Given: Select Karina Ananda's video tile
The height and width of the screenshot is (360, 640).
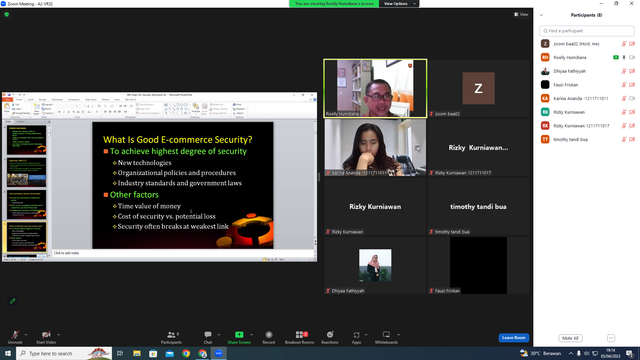Looking at the screenshot, I should coord(375,147).
